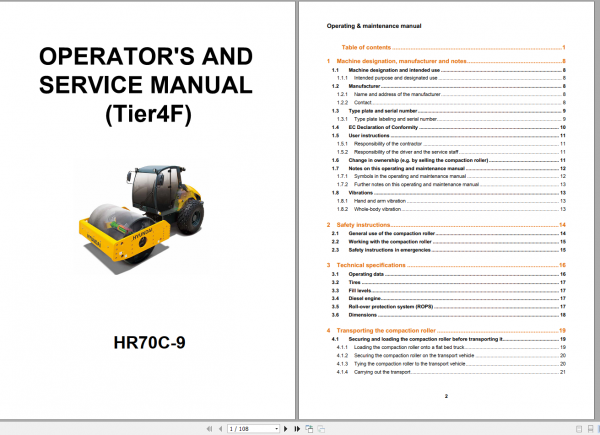600x435 pixels.
Task: Open 'Whole-body vibration' entry
Action: click(451, 209)
